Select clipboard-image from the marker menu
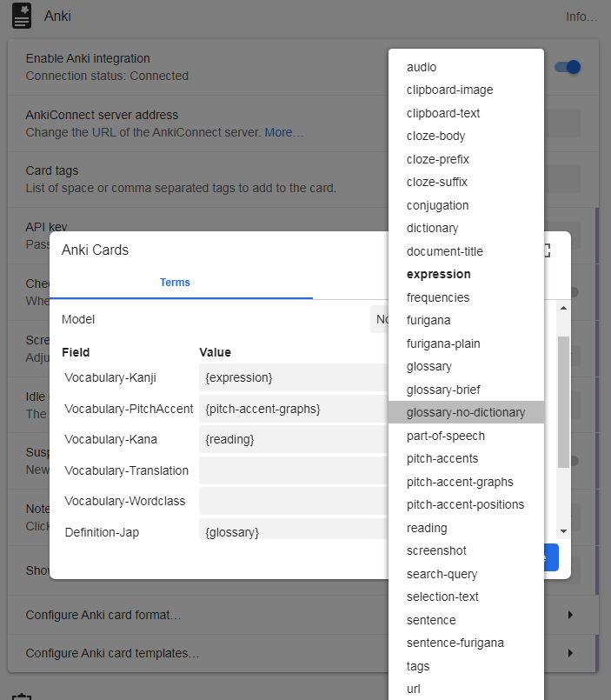The image size is (611, 700). pos(466,90)
